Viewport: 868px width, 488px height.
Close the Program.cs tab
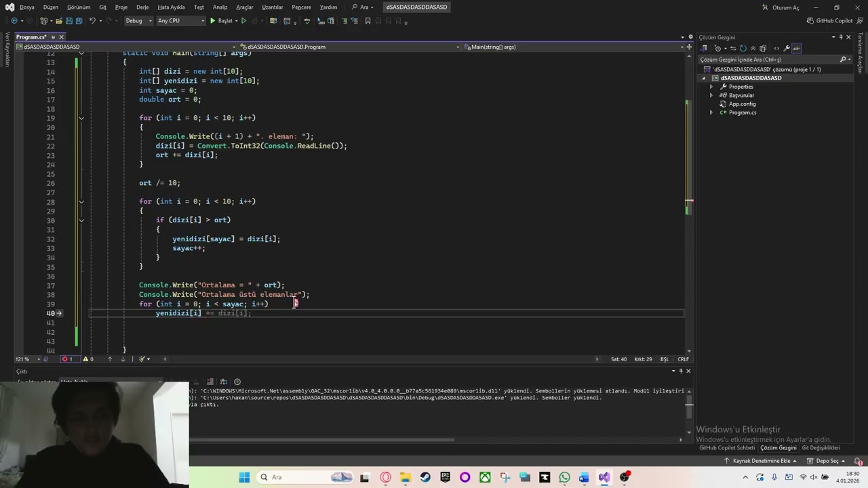point(61,37)
